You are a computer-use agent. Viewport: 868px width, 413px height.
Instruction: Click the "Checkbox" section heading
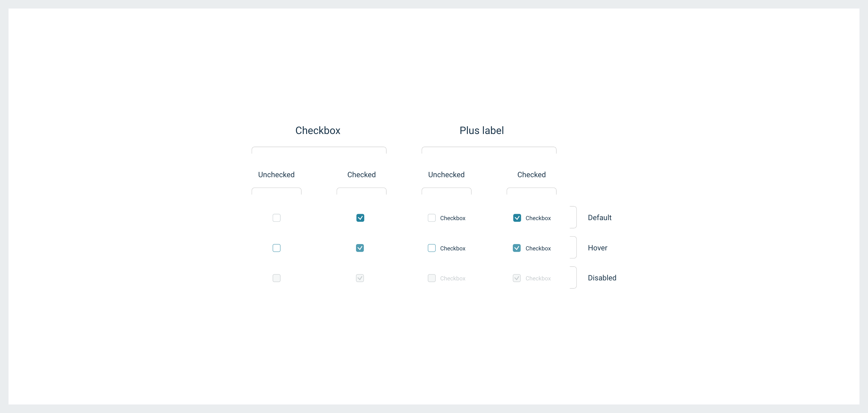tap(318, 130)
